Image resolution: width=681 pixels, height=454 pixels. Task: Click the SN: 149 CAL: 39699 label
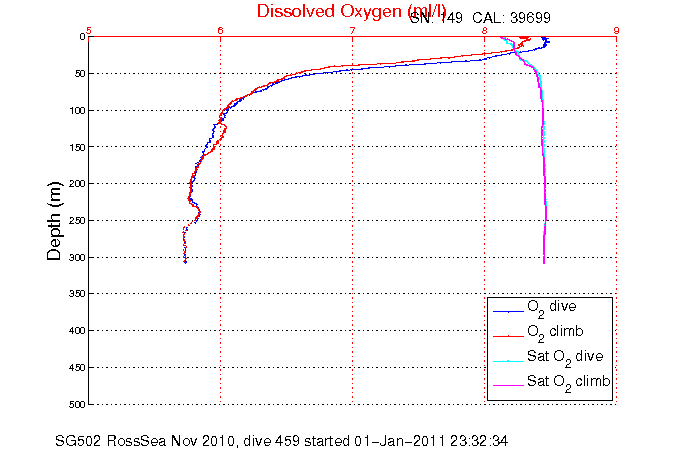coord(480,18)
